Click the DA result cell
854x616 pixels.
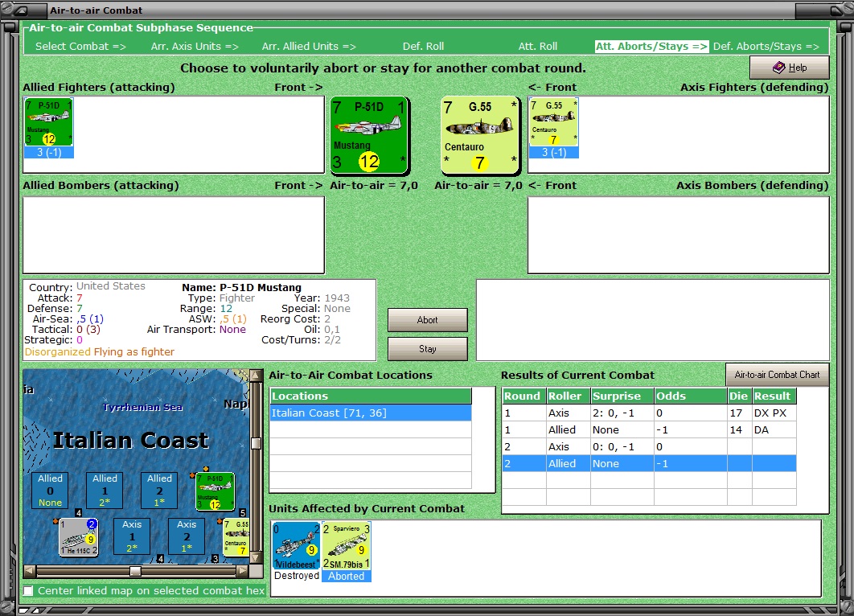pos(774,429)
